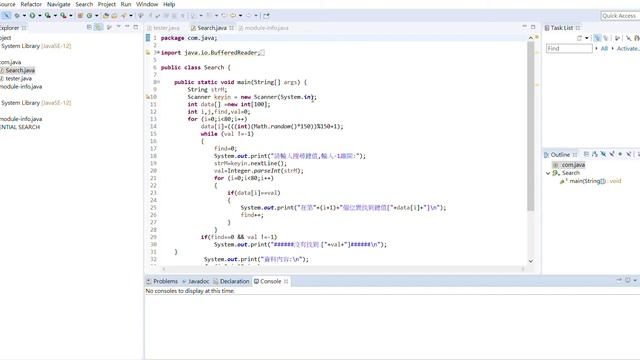The width and height of the screenshot is (640, 360).
Task: Toggle Hide Local Types in Outline
Action: click(629, 154)
